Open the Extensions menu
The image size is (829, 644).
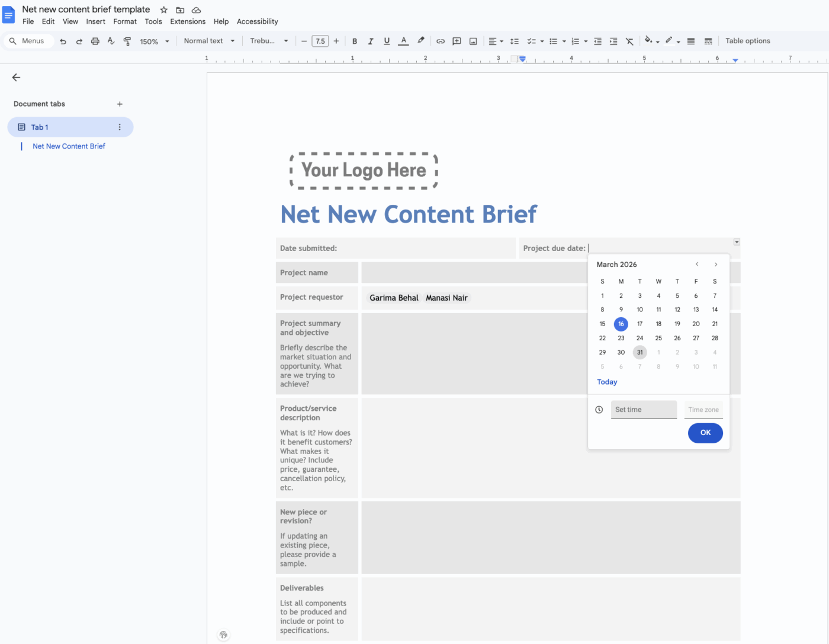tap(188, 22)
